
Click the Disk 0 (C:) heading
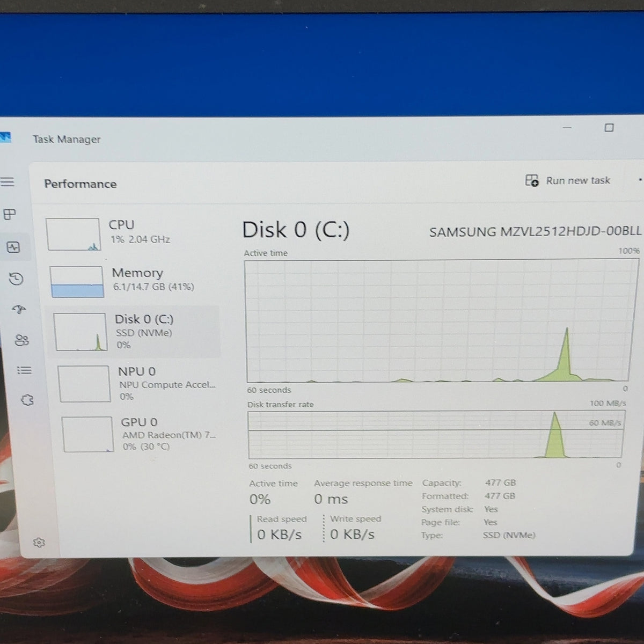[296, 230]
